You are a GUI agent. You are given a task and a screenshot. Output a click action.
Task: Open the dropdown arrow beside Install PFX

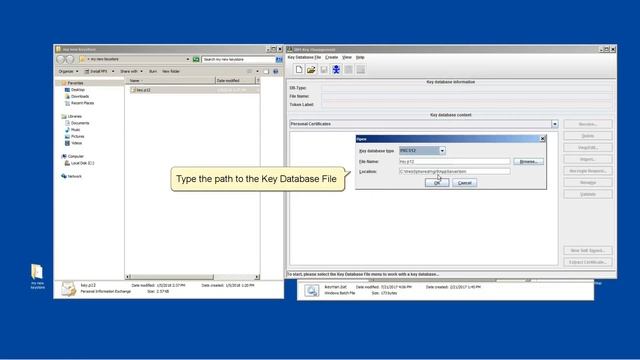113,71
